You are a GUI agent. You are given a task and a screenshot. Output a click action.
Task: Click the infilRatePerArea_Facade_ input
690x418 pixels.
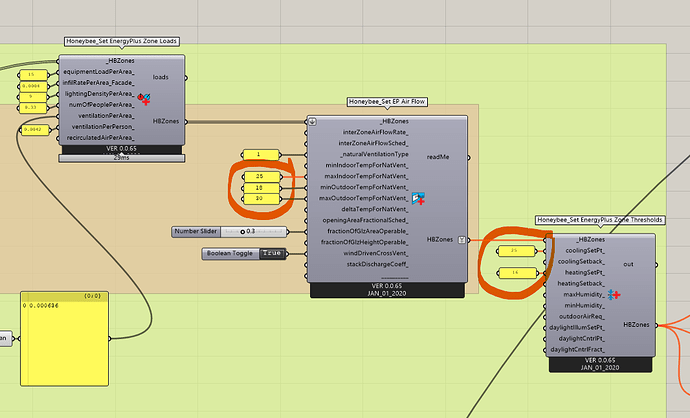[99, 83]
